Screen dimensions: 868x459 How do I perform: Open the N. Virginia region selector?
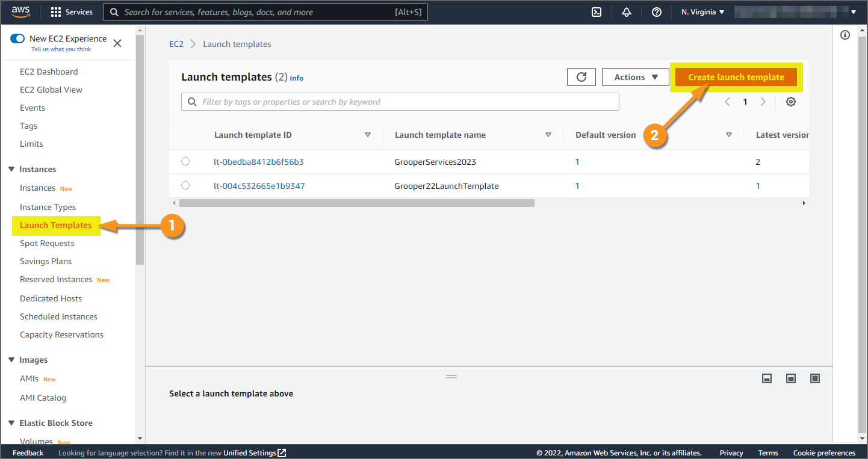703,12
